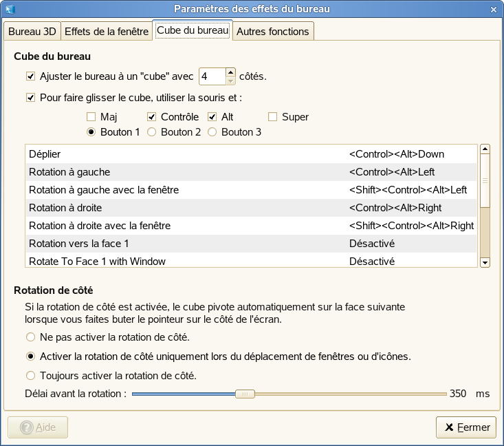This screenshot has width=504, height=446.
Task: Select the 'Bouton 2' radio option
Action: pos(152,131)
